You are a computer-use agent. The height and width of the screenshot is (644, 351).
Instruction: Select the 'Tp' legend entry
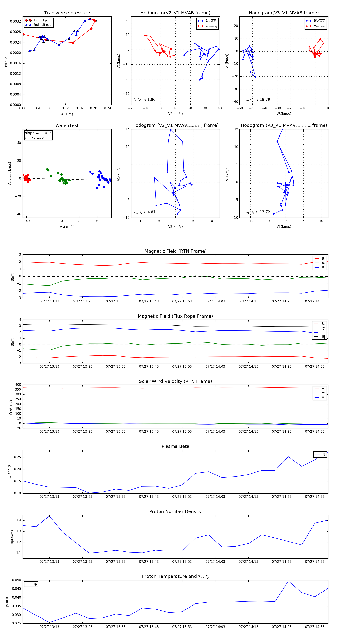31,584
